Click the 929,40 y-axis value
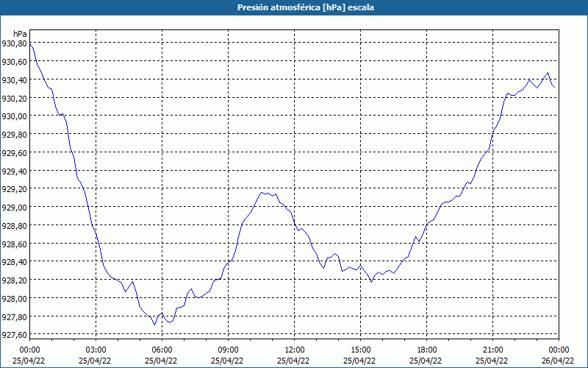588x368 pixels. (14, 171)
